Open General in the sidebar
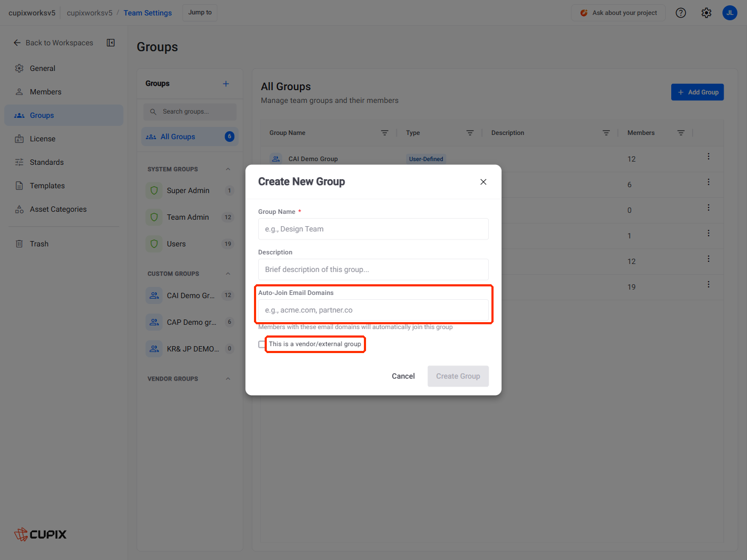 point(64,68)
